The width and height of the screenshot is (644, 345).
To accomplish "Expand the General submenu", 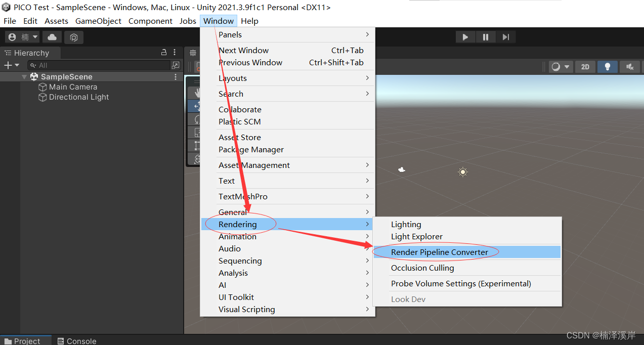I will pos(287,212).
